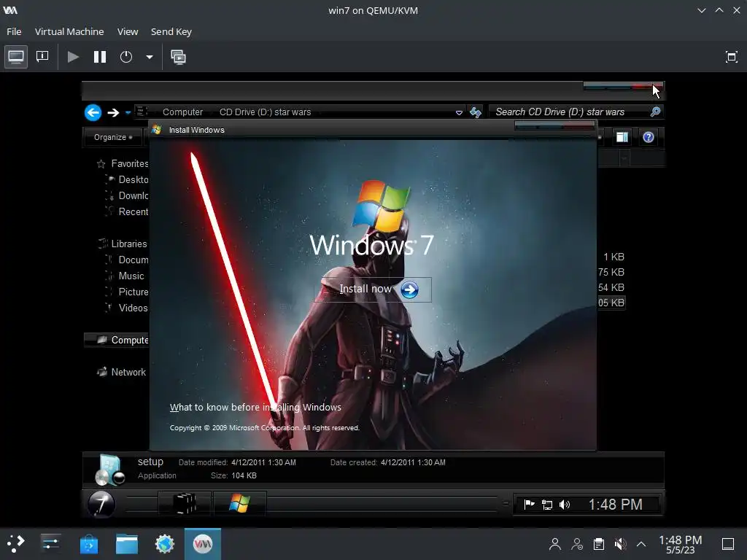Open the black cube taskbar item
Viewport: 747px width, 560px height.
pyautogui.click(x=184, y=504)
